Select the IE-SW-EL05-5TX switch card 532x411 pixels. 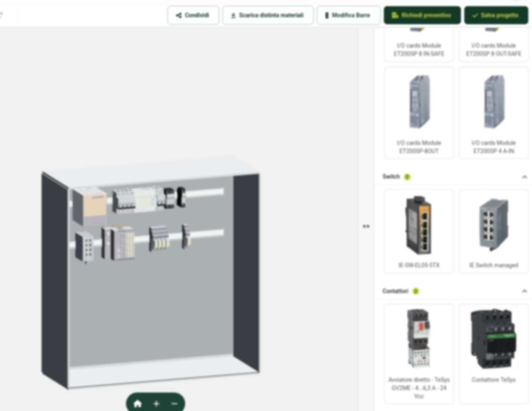[419, 231]
